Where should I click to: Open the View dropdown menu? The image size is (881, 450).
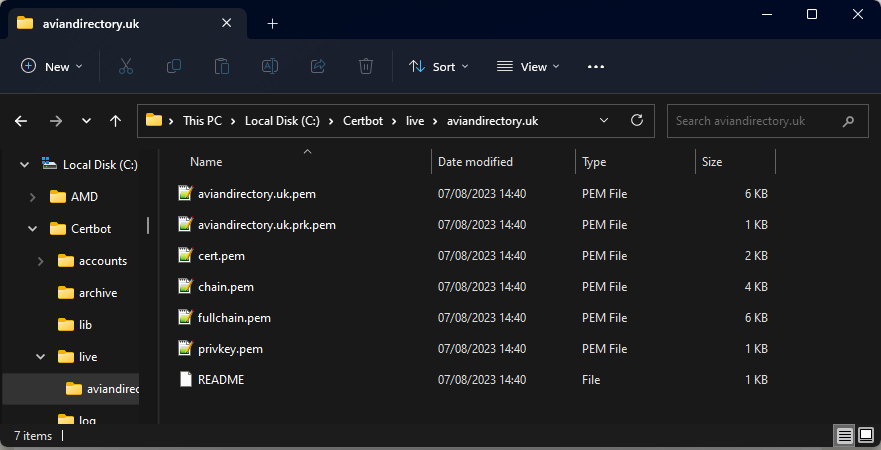pyautogui.click(x=528, y=66)
